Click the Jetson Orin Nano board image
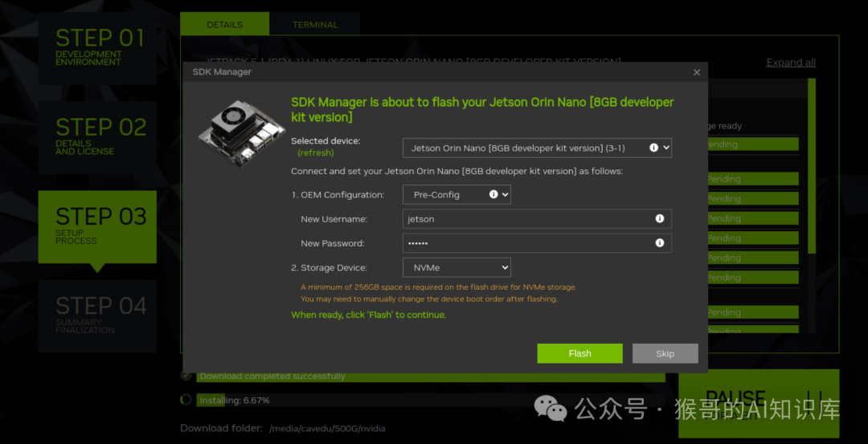Screen dimensions: 868x444 coord(241,134)
